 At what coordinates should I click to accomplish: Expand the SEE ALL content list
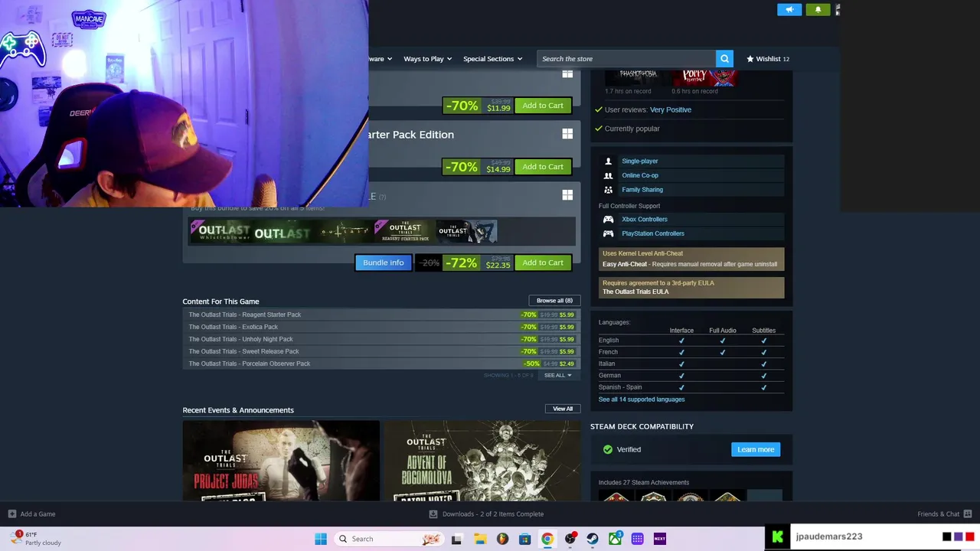[x=557, y=376]
